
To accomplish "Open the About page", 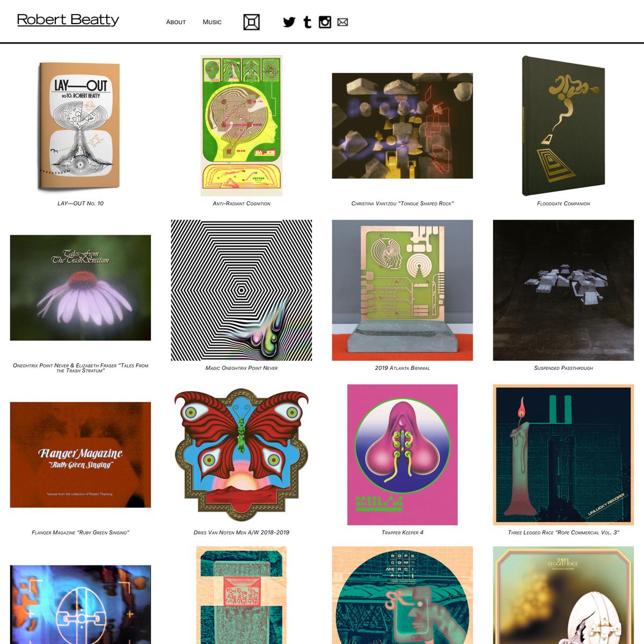I will pyautogui.click(x=176, y=22).
